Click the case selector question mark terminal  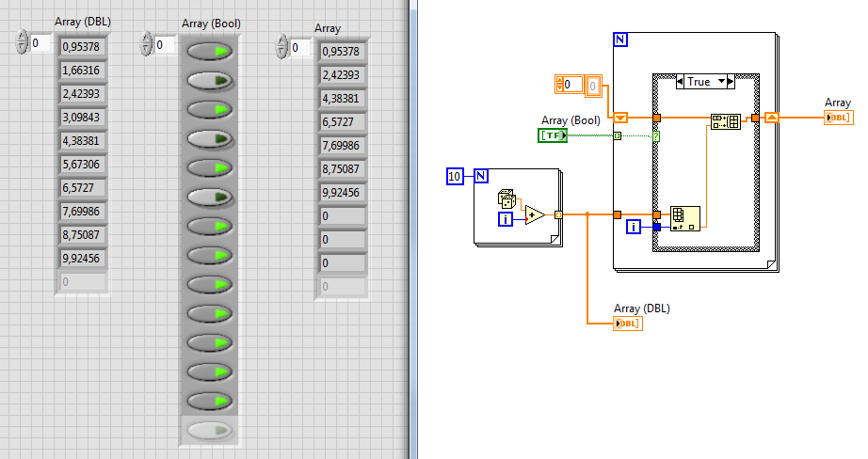656,136
